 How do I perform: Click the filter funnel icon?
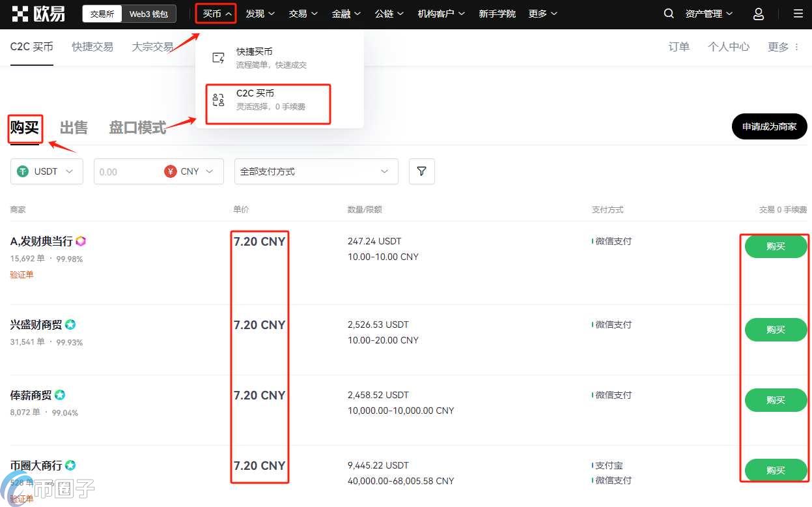click(421, 171)
